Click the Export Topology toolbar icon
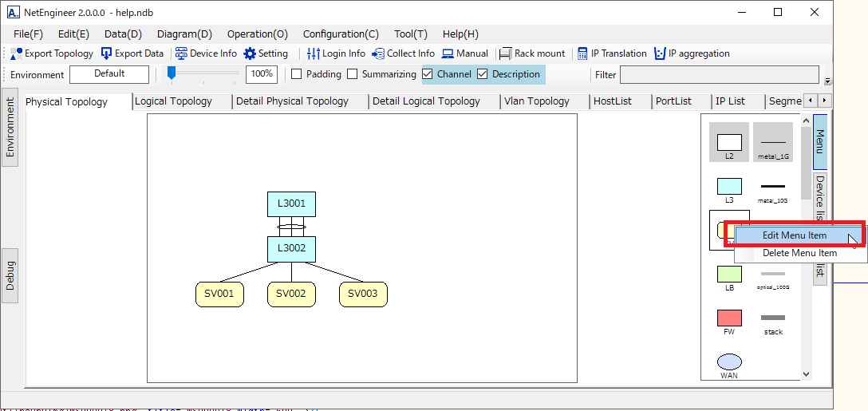 click(17, 53)
